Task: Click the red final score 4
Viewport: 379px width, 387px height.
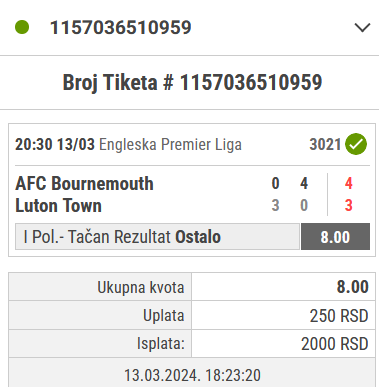Action: pos(349,183)
